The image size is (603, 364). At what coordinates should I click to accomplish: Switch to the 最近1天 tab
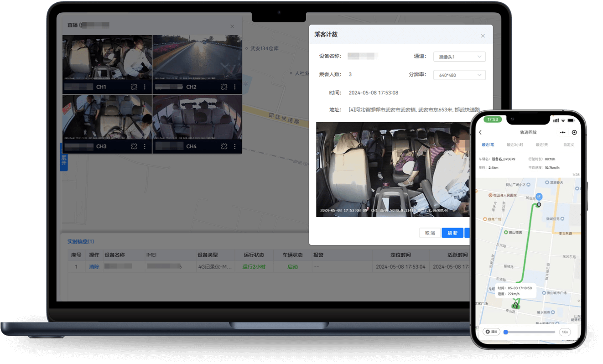541,145
